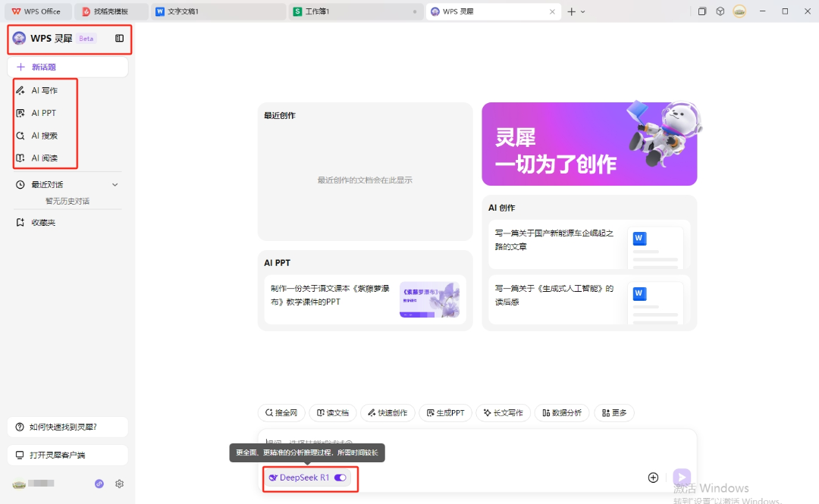Close the WPS 灵犀 tab
The width and height of the screenshot is (819, 504).
point(552,11)
